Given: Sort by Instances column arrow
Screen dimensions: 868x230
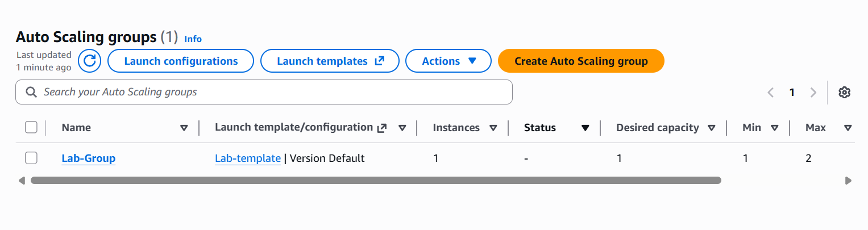Looking at the screenshot, I should (x=493, y=128).
